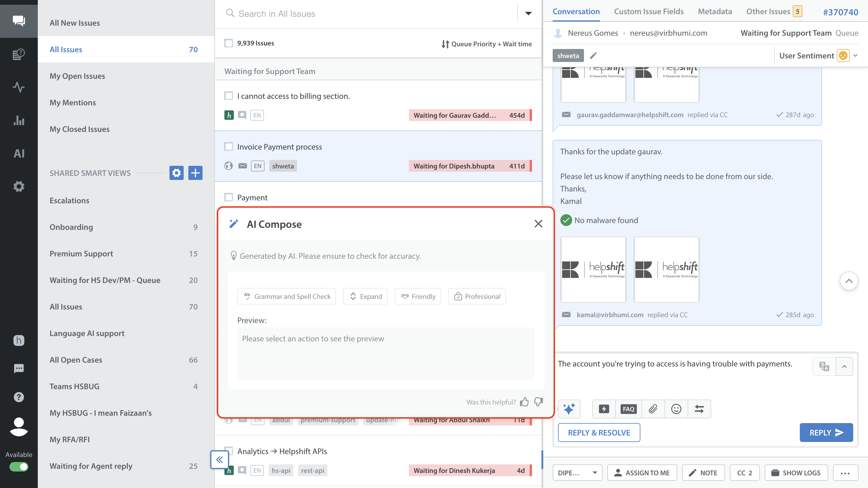868x488 pixels.
Task: Click the Reply & Resolve button
Action: pyautogui.click(x=599, y=433)
